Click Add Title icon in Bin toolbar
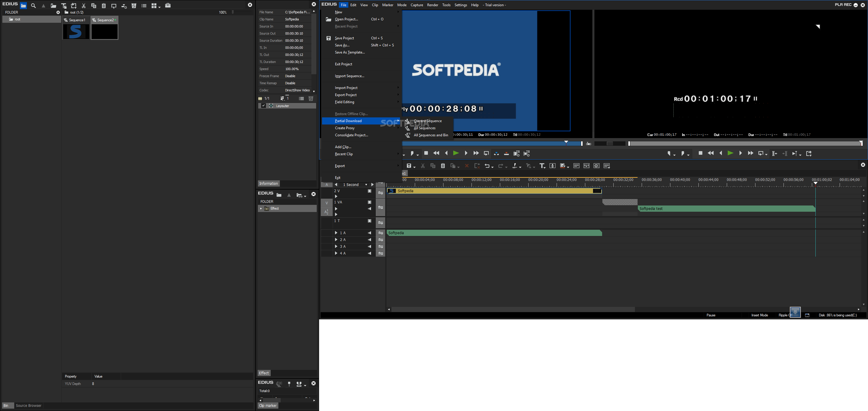This screenshot has width=868, height=411. click(64, 6)
